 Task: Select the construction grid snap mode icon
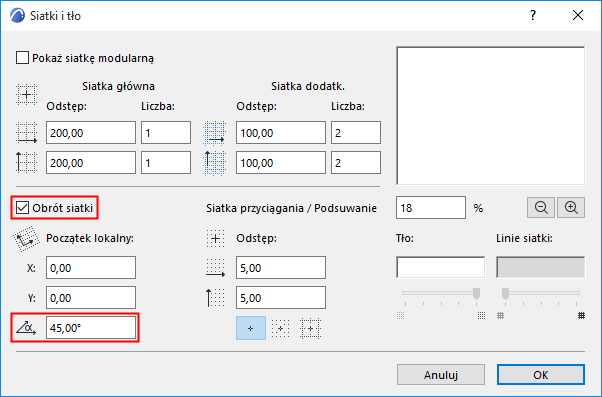[310, 328]
